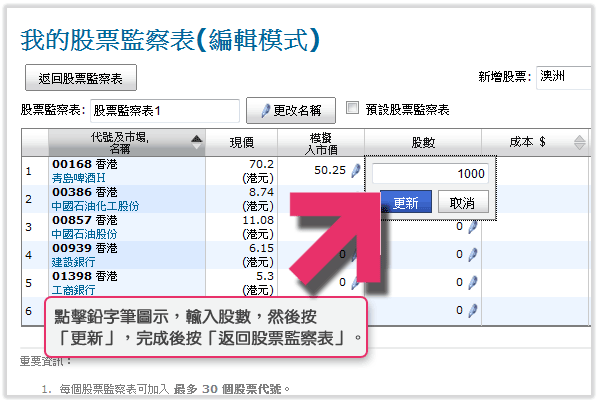
Task: Edit share count pencil for 工商銀行 row
Action: [473, 282]
